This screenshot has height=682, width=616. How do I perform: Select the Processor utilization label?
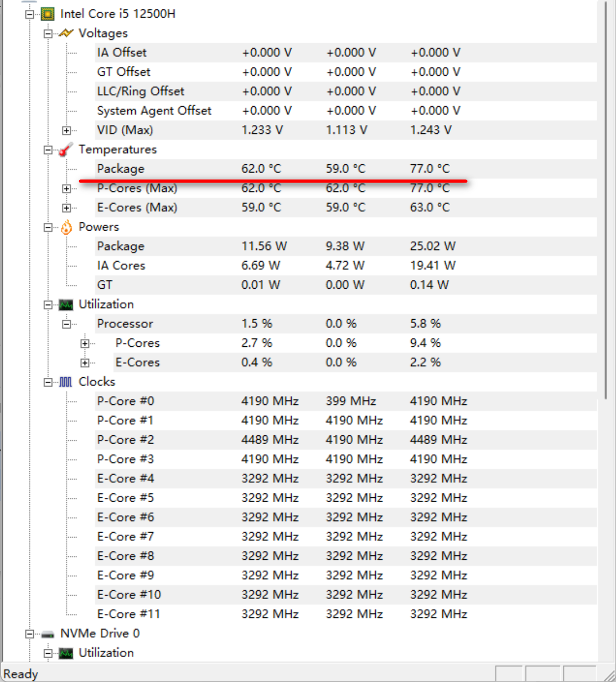(x=125, y=324)
